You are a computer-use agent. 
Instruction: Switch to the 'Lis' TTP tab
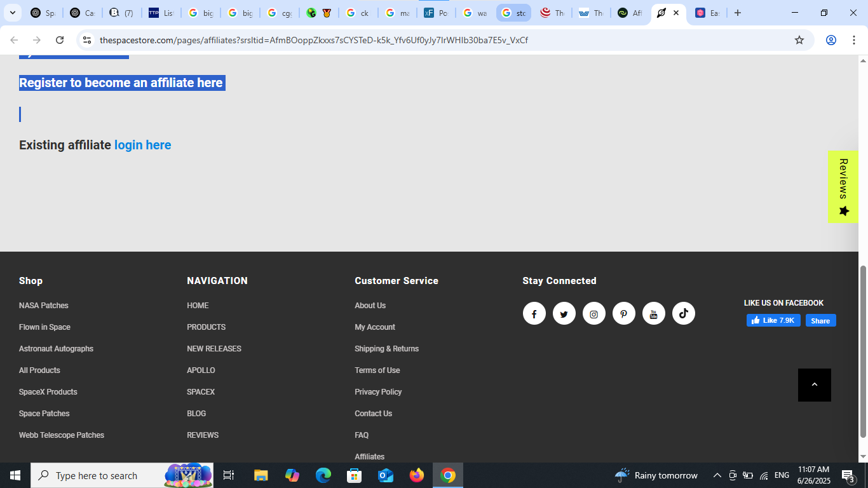point(161,13)
